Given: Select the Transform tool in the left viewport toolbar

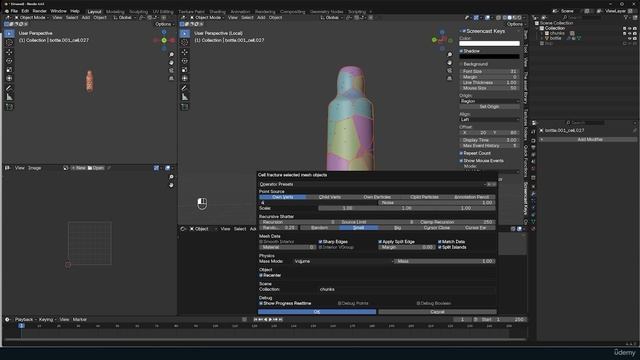Looking at the screenshot, I should pos(9,78).
